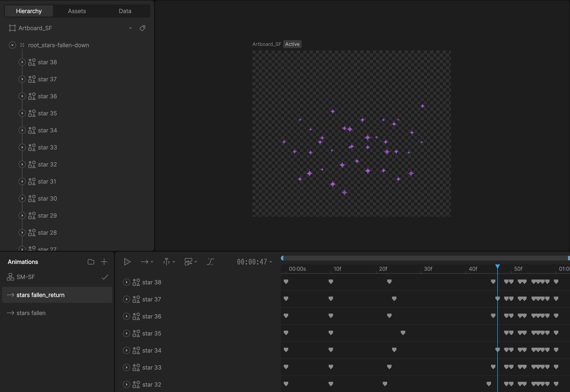Click the SM-SF state machine icon

click(10, 277)
